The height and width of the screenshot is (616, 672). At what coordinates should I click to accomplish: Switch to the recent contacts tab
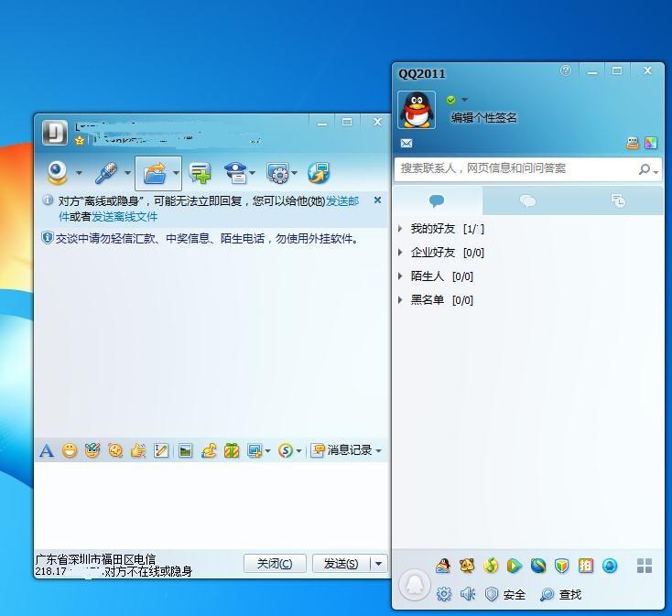click(x=618, y=200)
